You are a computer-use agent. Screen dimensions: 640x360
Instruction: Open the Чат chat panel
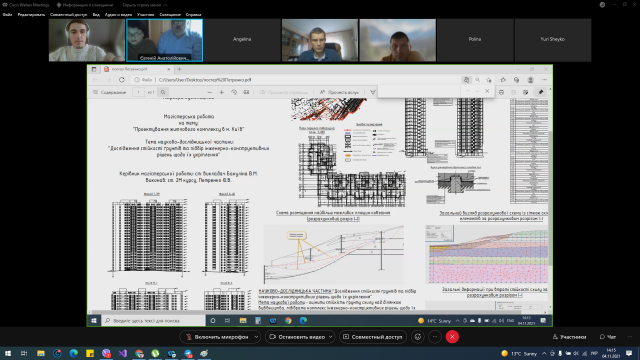608,337
